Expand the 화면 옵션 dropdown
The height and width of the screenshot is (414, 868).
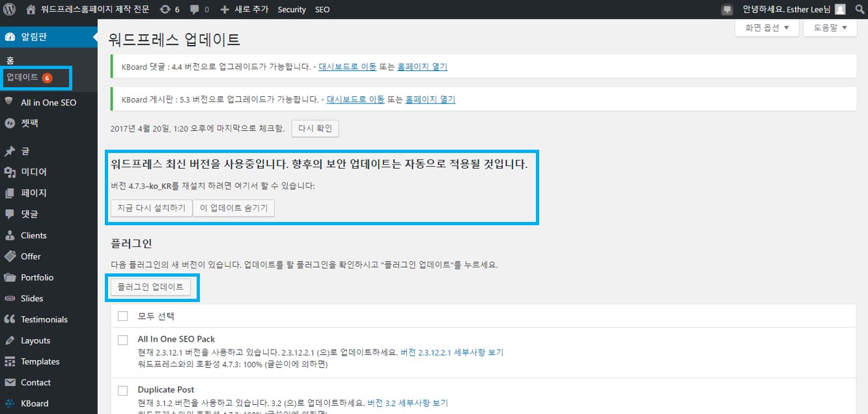tap(766, 28)
